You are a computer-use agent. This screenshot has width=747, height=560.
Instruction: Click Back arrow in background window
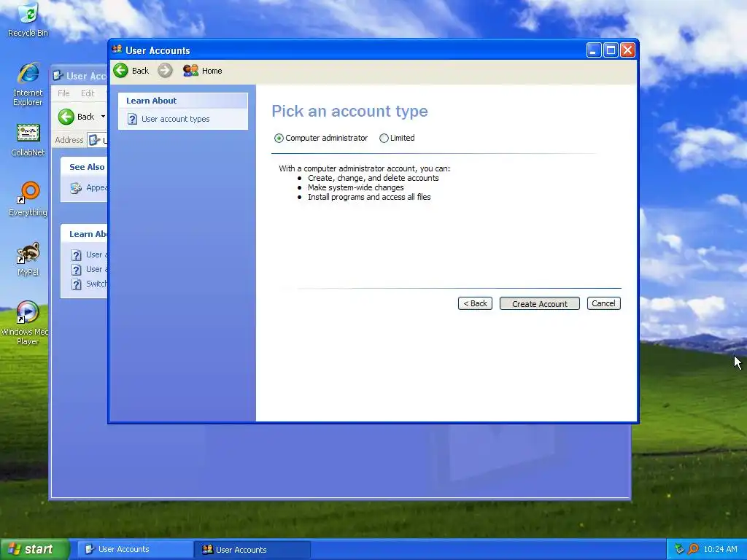[x=66, y=117]
